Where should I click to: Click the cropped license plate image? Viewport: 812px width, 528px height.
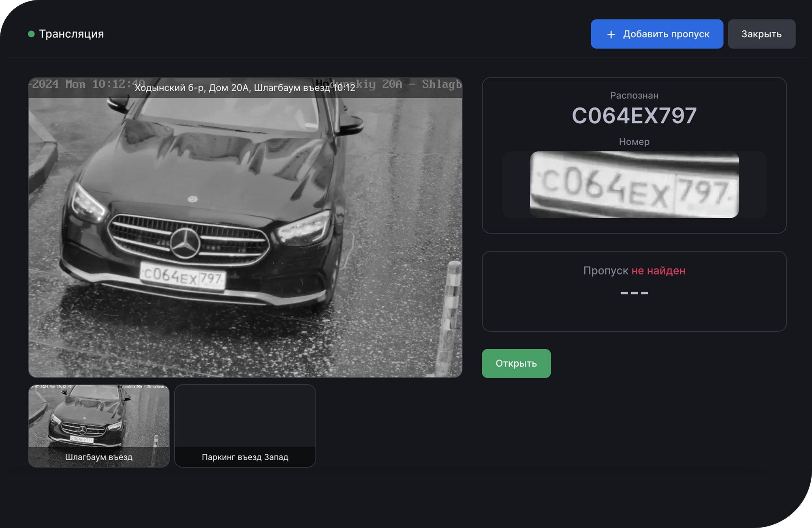coord(634,185)
